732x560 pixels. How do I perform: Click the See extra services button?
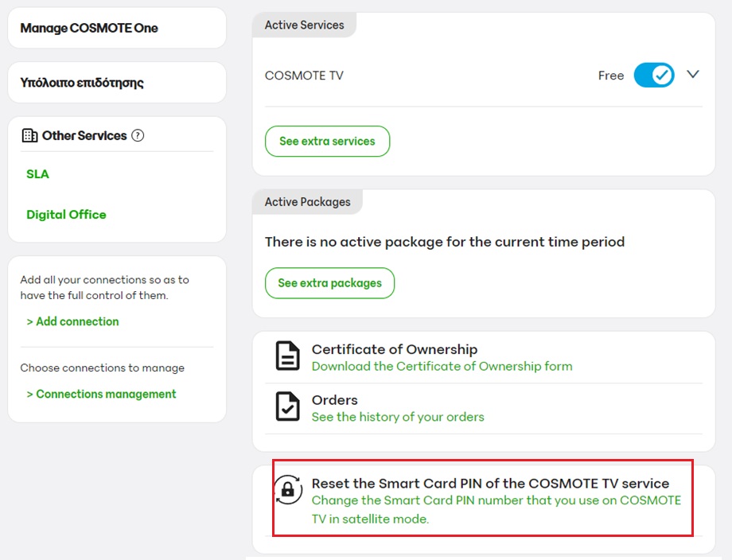[327, 142]
